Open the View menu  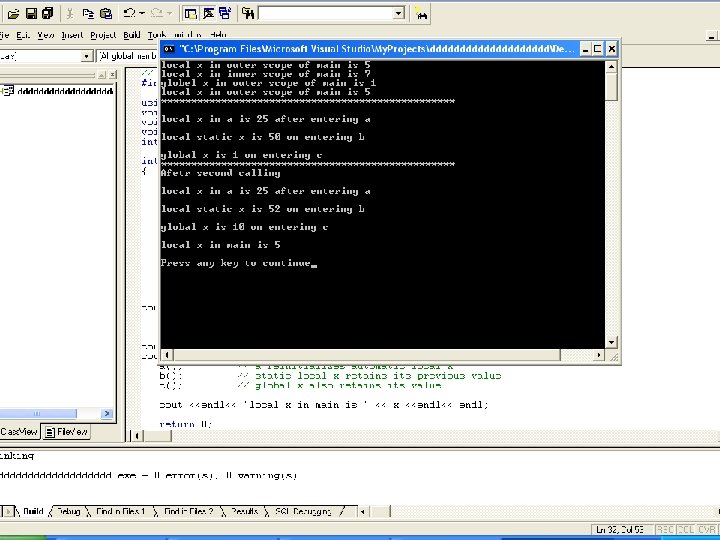pyautogui.click(x=45, y=35)
